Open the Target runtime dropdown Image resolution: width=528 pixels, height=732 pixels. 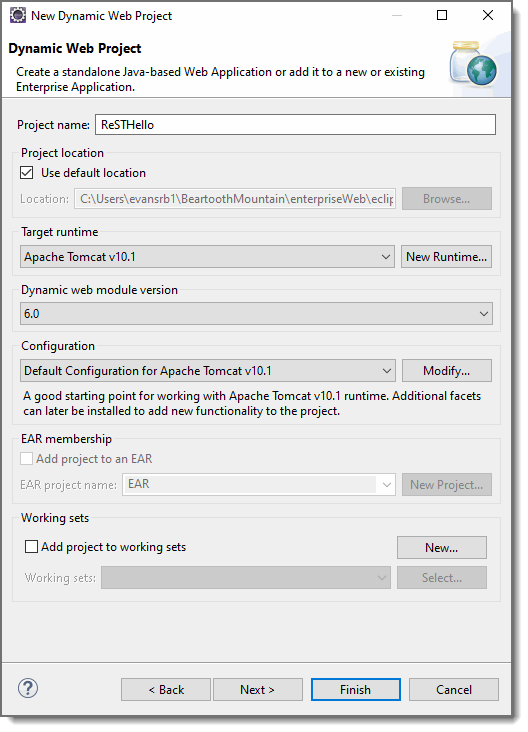[207, 257]
